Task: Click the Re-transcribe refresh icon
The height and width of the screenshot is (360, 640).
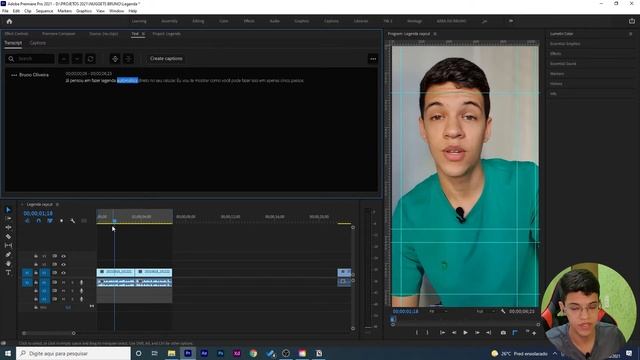Action: click(90, 59)
